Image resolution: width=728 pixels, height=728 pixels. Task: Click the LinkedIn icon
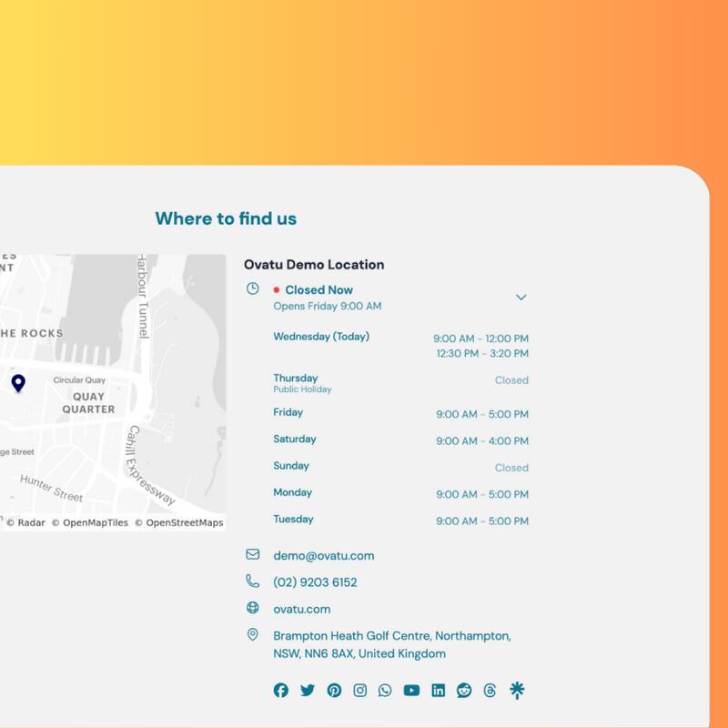click(x=438, y=690)
